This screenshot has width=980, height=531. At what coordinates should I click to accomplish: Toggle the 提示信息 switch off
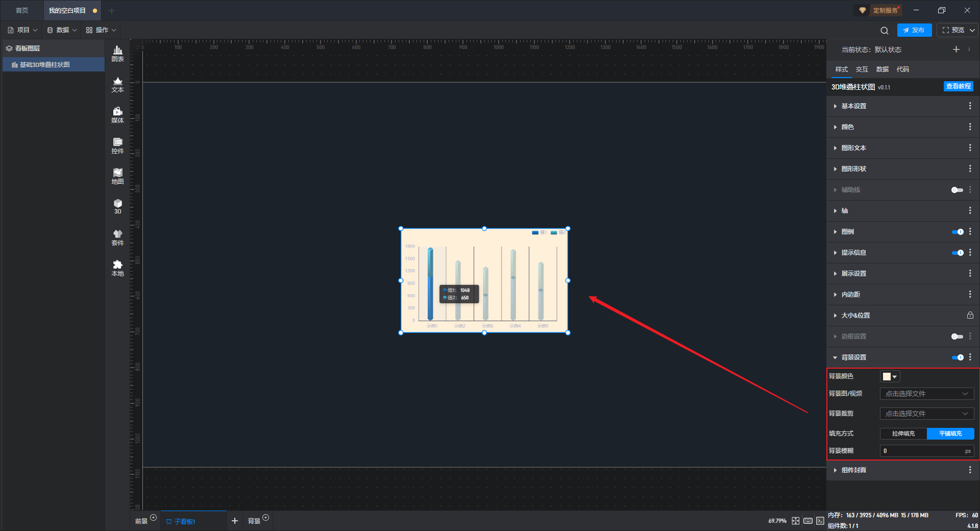point(958,253)
